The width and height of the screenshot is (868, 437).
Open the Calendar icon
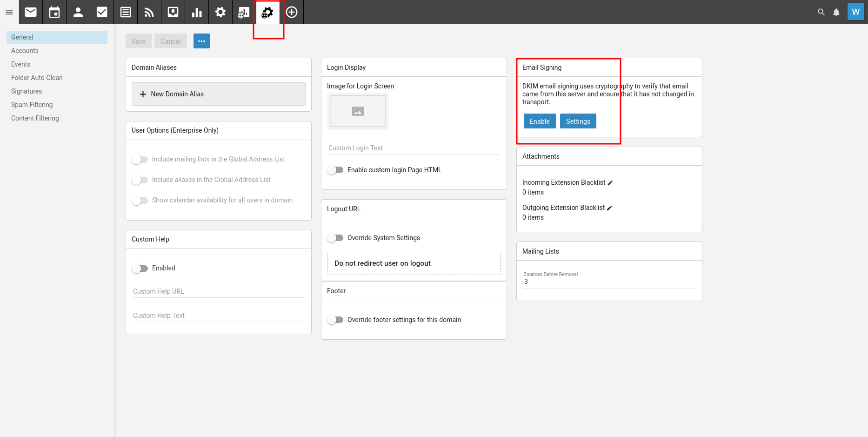point(54,12)
